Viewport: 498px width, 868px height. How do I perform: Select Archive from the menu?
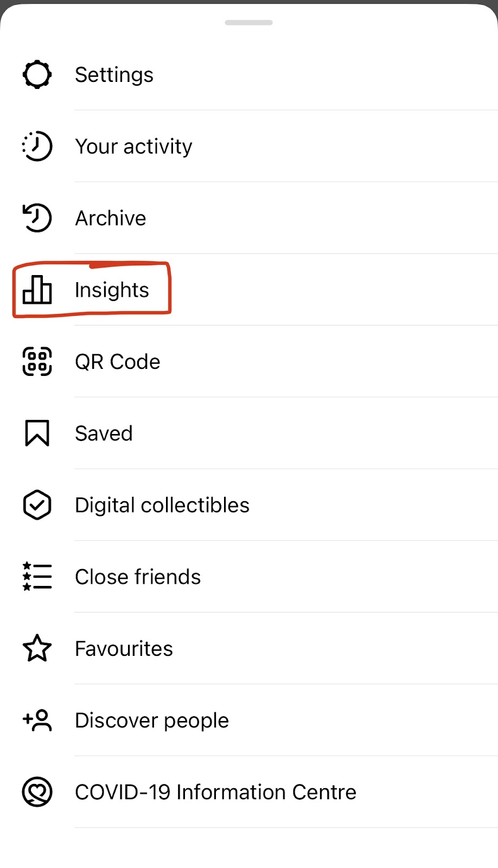coord(111,218)
